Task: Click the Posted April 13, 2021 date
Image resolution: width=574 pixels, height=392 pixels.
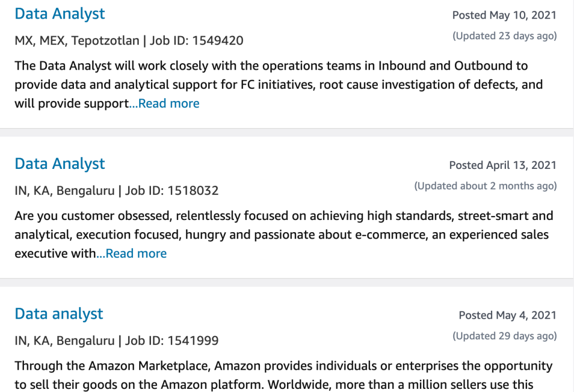Action: point(502,165)
